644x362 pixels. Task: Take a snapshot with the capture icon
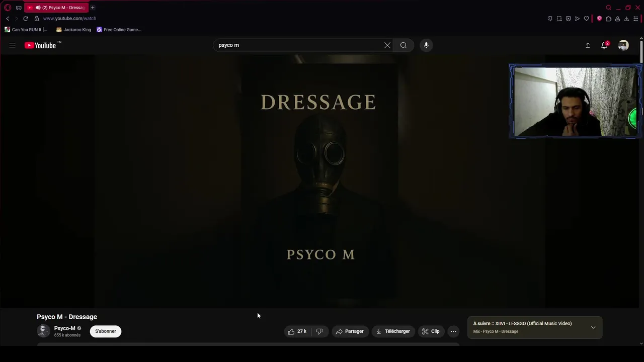(x=559, y=19)
